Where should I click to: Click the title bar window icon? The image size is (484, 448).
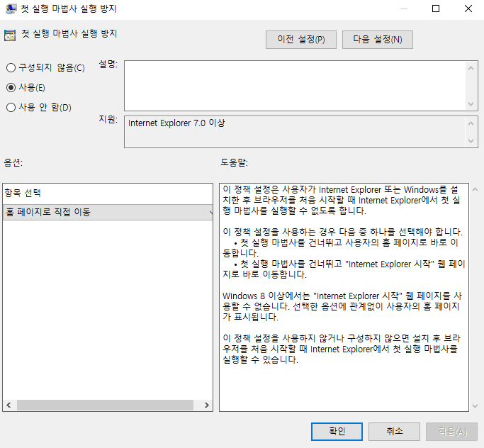pyautogui.click(x=11, y=9)
